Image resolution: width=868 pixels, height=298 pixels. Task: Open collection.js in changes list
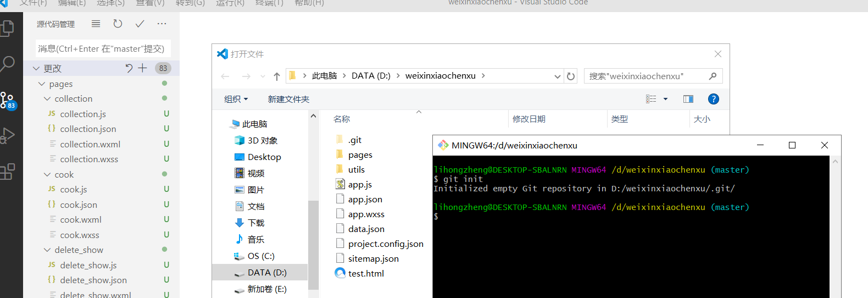83,114
